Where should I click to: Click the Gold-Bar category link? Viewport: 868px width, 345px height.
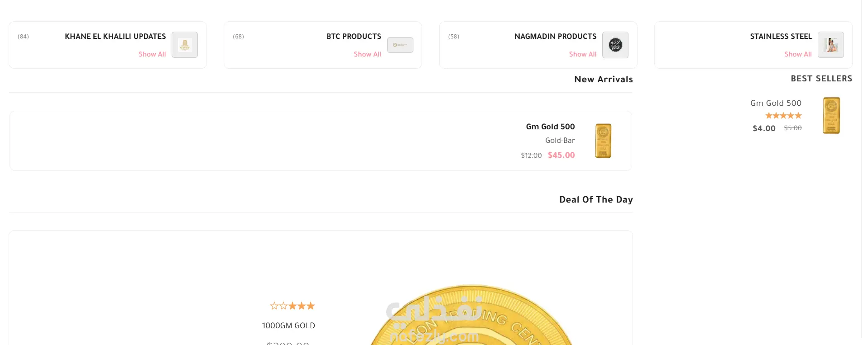tap(560, 141)
